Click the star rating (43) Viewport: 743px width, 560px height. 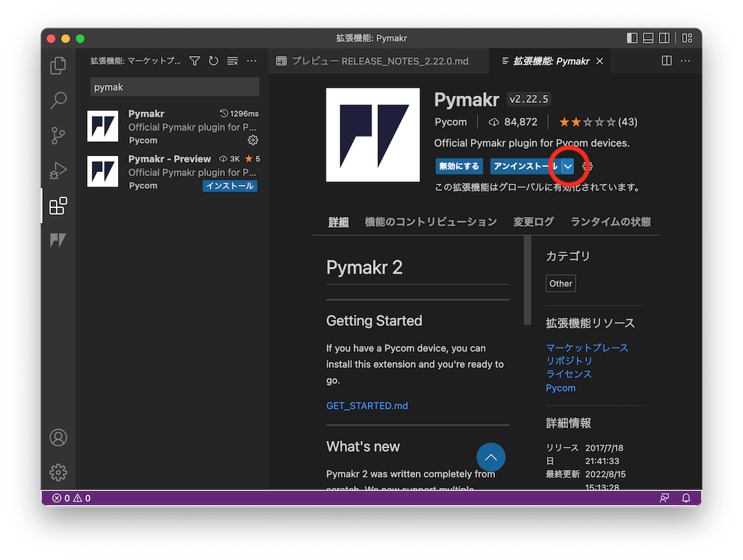point(598,123)
